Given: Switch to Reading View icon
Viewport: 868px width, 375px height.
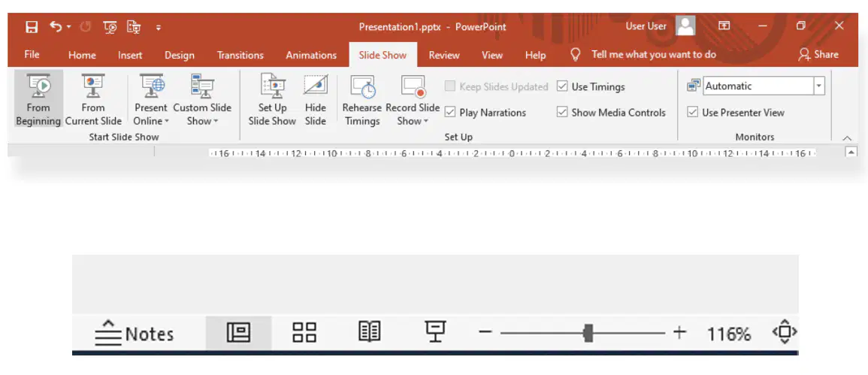Looking at the screenshot, I should coord(370,332).
